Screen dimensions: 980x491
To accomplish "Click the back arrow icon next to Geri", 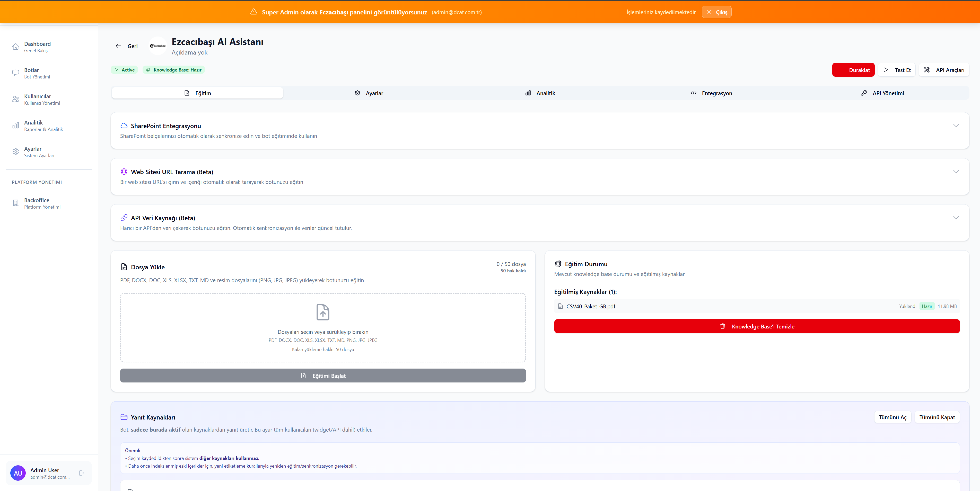I will (118, 46).
